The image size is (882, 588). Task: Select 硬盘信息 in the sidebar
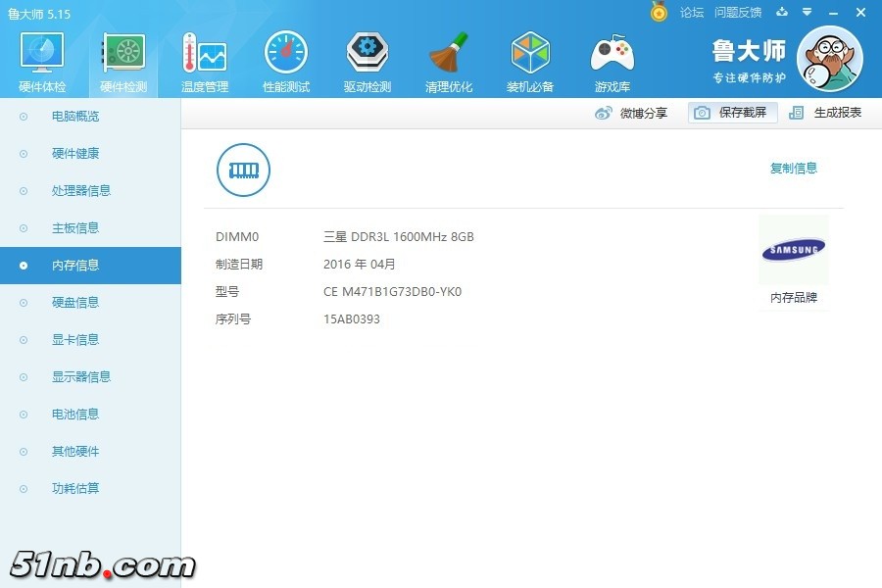coord(75,303)
